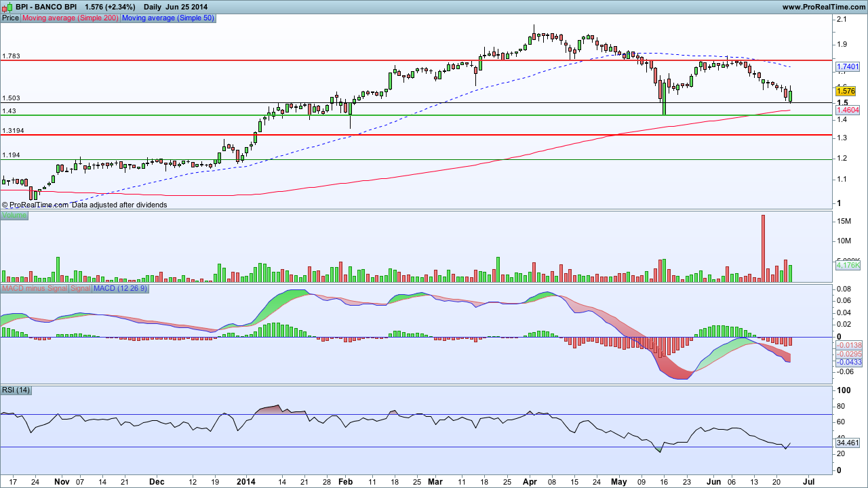Click the MACD minus Signal label
The image size is (868, 488).
pos(35,289)
